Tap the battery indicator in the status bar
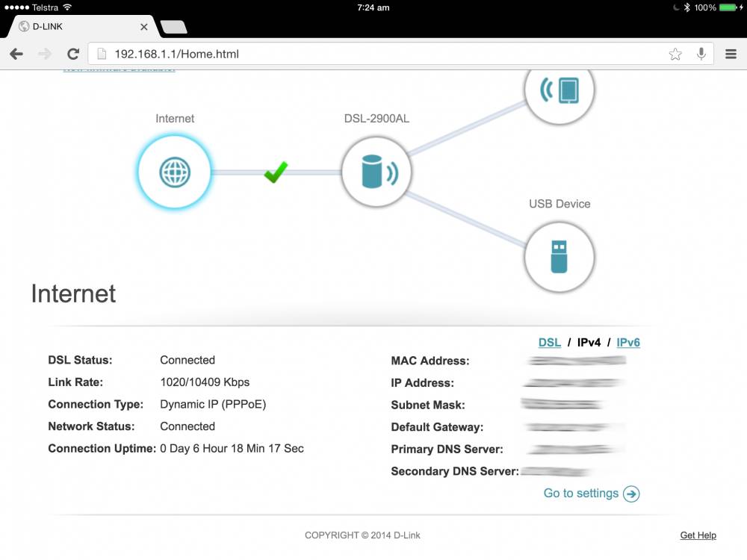 pyautogui.click(x=728, y=7)
